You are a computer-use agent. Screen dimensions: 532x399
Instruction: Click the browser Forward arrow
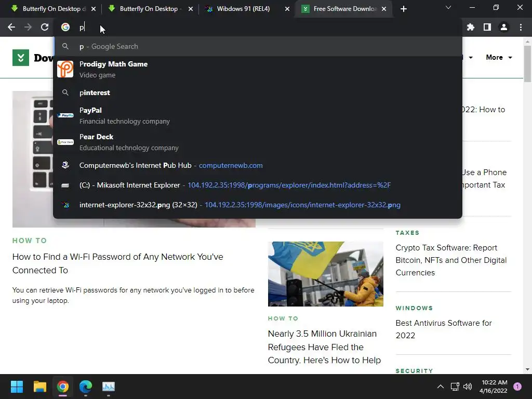28,27
